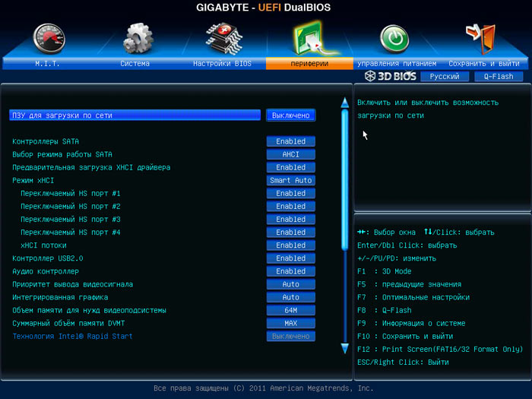Toggle XHCI driver preload Enabled value
Image resolution: width=532 pixels, height=399 pixels.
click(291, 167)
